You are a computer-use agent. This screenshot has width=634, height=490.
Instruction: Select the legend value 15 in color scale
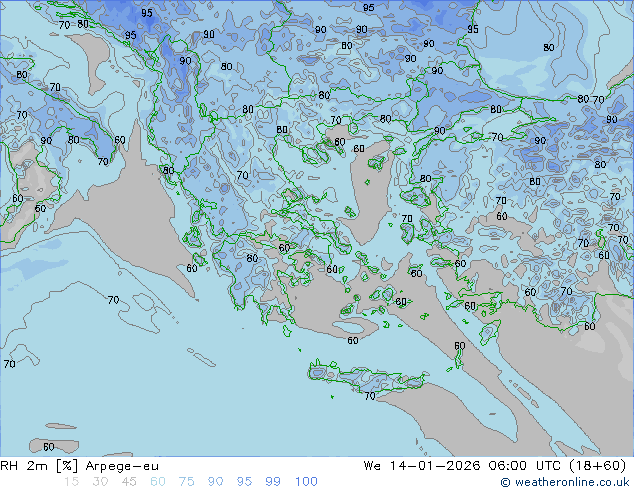(71, 482)
